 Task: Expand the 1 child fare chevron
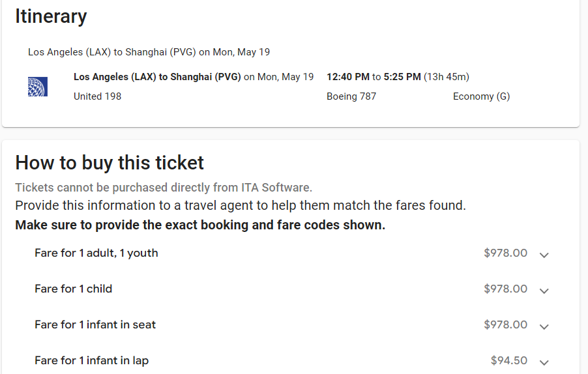tap(544, 291)
